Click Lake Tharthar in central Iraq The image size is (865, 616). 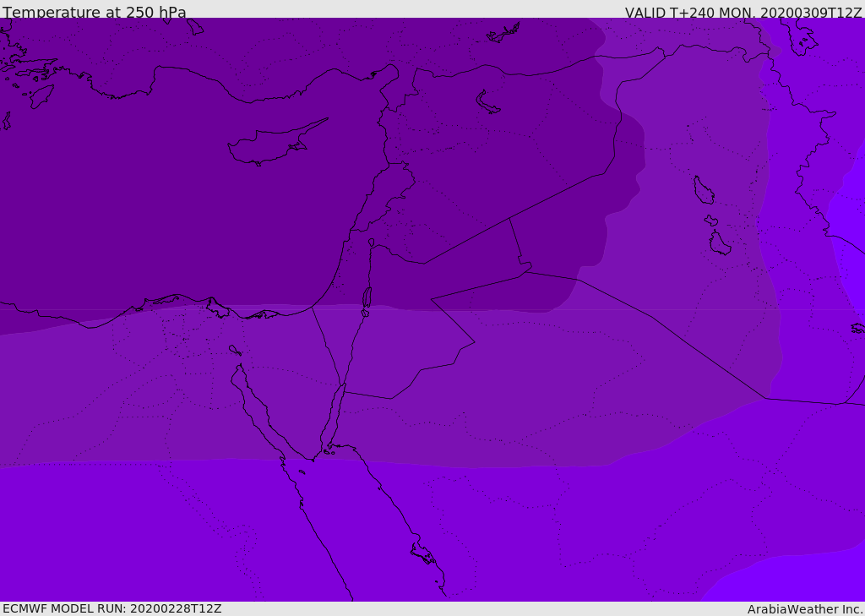pyautogui.click(x=703, y=190)
